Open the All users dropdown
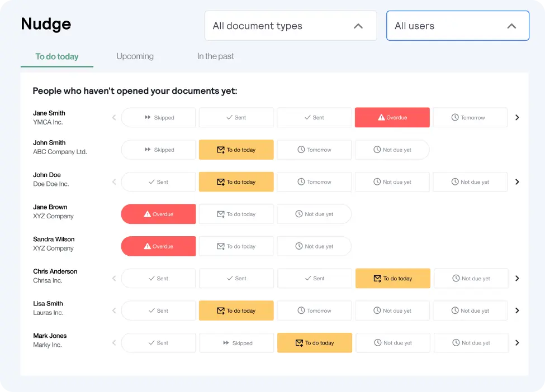The image size is (545, 392). click(x=457, y=26)
